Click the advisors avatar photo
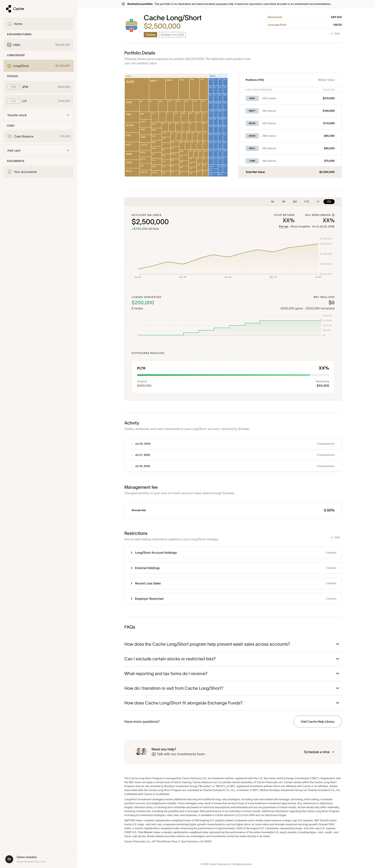This screenshot has height=868, width=375. coord(141,751)
